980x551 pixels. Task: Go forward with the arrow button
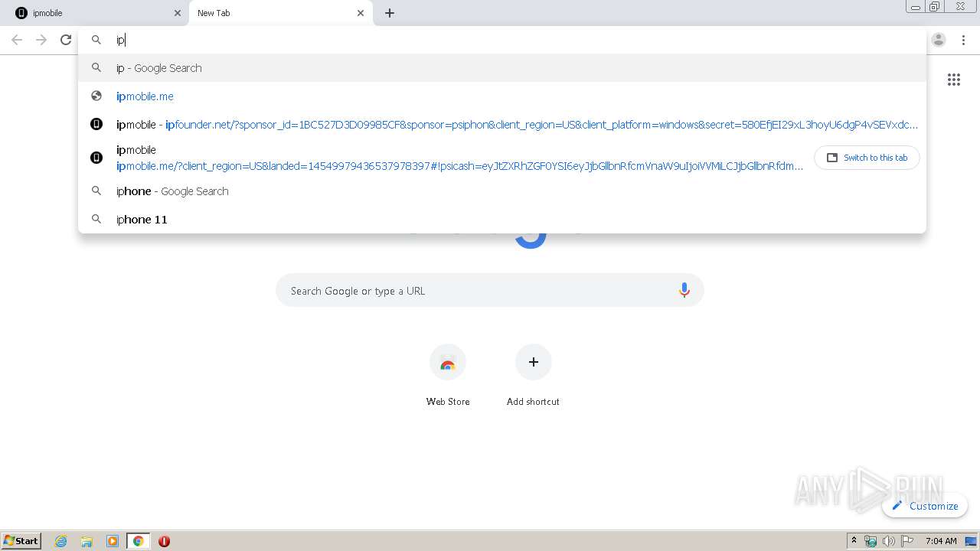click(x=41, y=40)
